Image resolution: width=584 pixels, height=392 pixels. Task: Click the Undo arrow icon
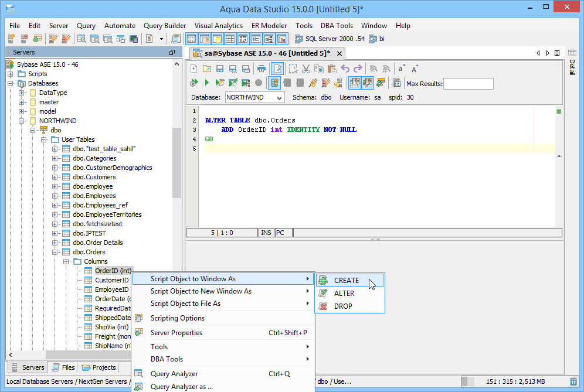345,69
